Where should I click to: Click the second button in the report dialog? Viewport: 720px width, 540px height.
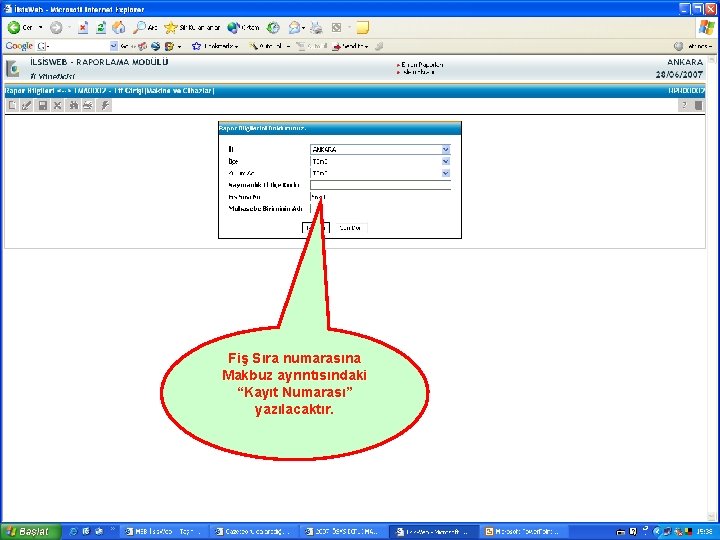(x=350, y=228)
